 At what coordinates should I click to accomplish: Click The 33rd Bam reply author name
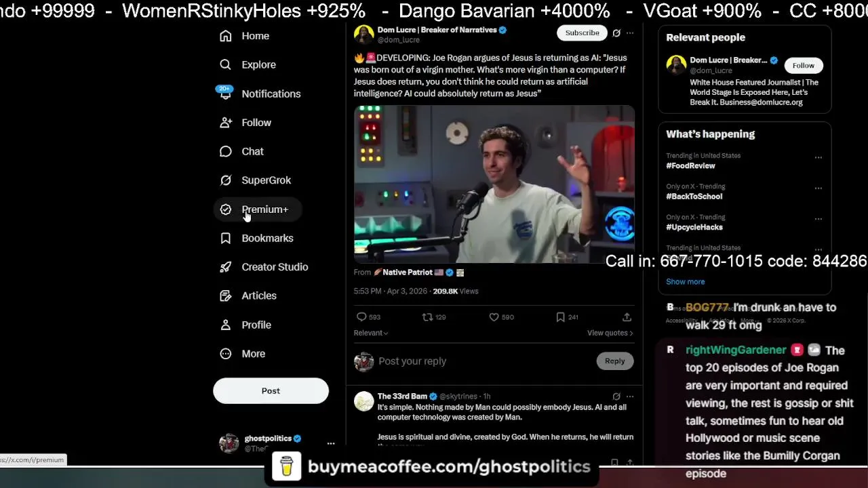tap(402, 396)
